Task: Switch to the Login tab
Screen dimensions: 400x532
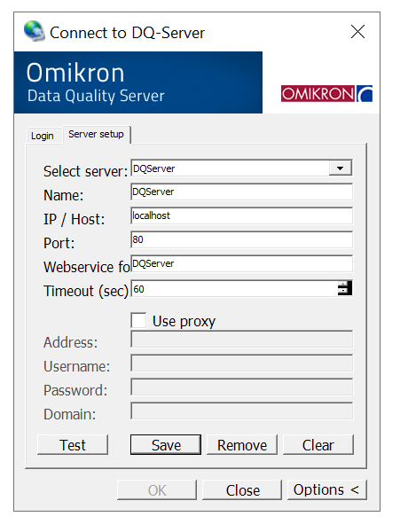Action: (x=43, y=136)
